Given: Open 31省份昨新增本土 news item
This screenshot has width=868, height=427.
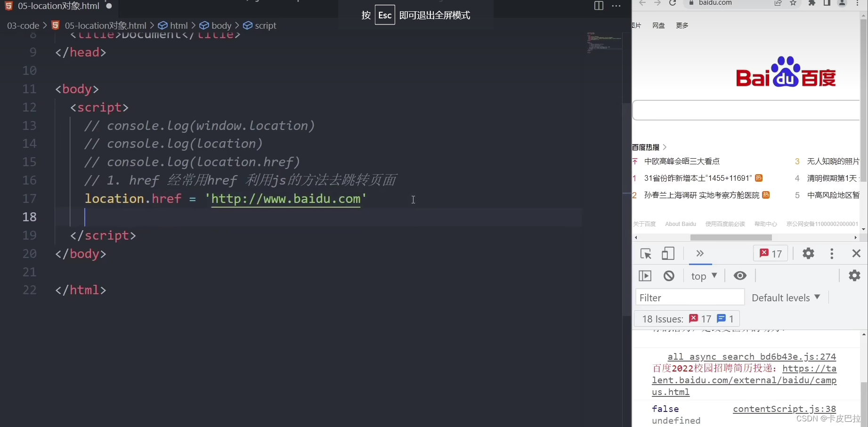Looking at the screenshot, I should click(698, 178).
